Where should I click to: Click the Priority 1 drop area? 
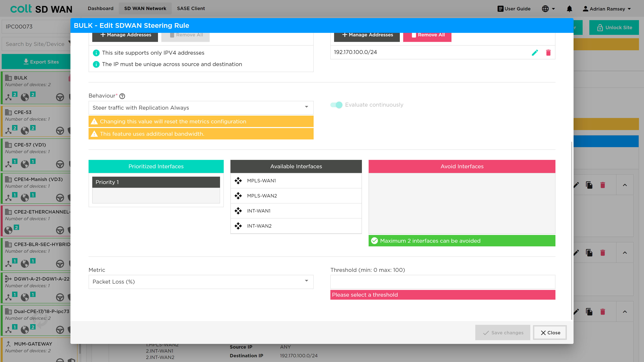(156, 195)
